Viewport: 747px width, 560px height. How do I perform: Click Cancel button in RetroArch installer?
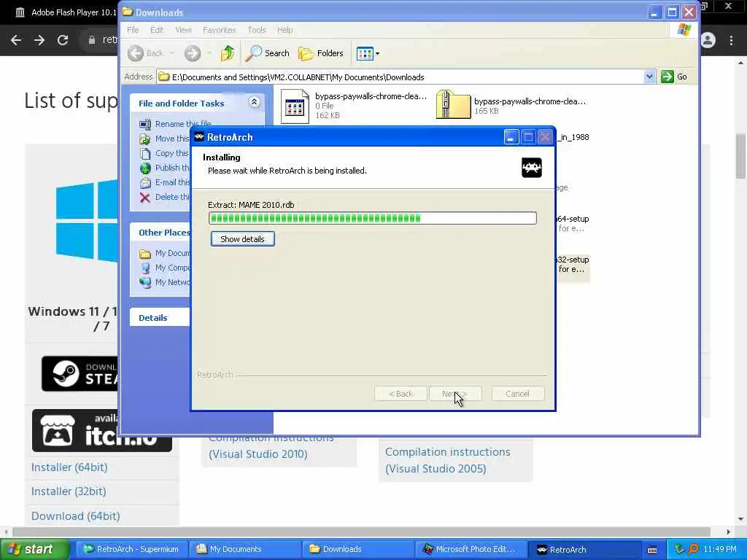(518, 394)
